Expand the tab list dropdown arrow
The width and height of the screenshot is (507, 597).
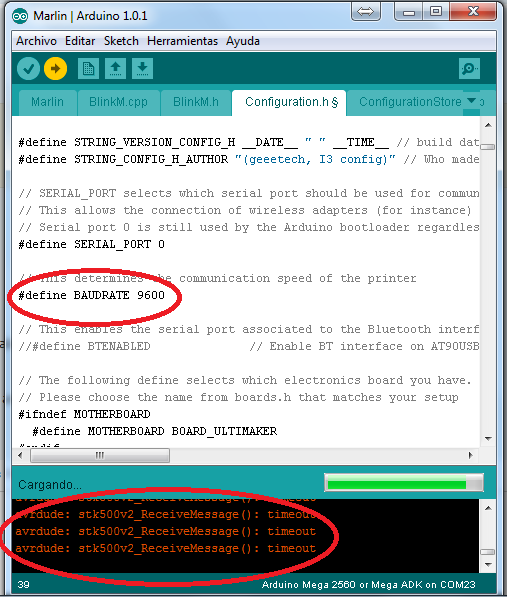[471, 101]
